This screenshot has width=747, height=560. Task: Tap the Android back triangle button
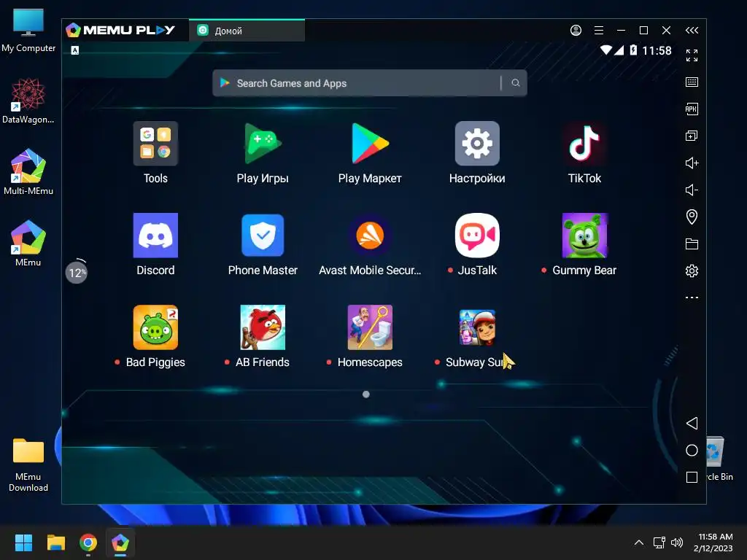pos(692,424)
